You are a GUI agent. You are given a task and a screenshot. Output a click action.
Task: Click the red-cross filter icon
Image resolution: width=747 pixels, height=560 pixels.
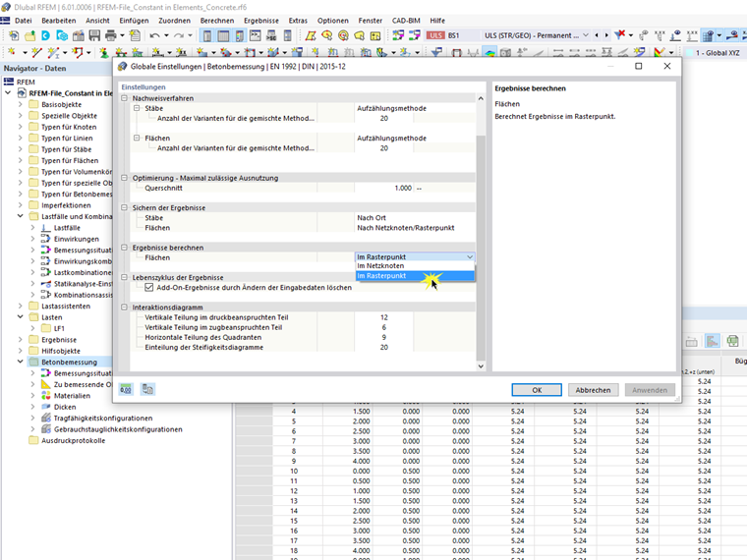pyautogui.click(x=620, y=34)
